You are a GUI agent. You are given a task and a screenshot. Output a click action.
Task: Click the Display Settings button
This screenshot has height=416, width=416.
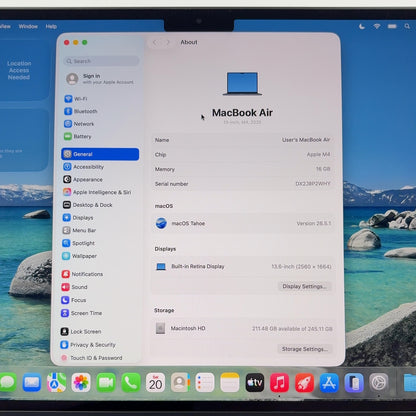[305, 286]
